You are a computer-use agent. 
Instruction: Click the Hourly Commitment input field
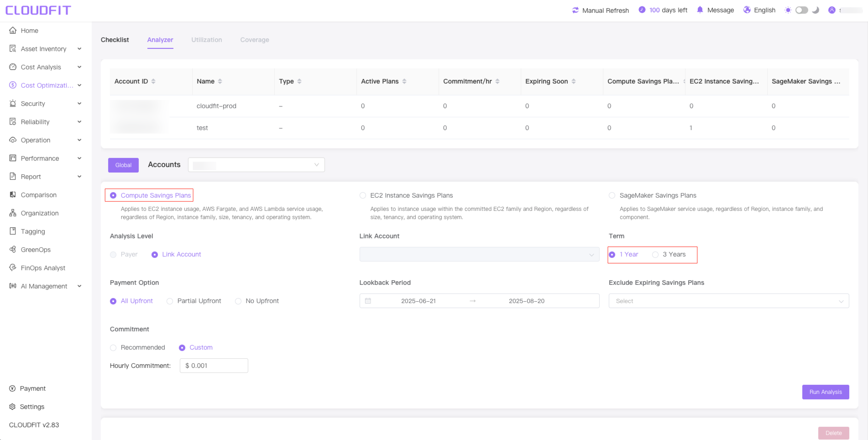click(x=214, y=366)
